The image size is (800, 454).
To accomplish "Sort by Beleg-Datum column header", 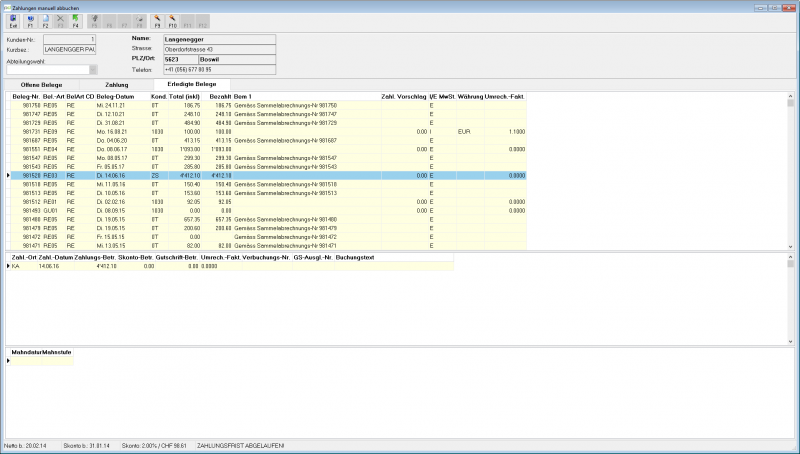I will click(x=115, y=96).
